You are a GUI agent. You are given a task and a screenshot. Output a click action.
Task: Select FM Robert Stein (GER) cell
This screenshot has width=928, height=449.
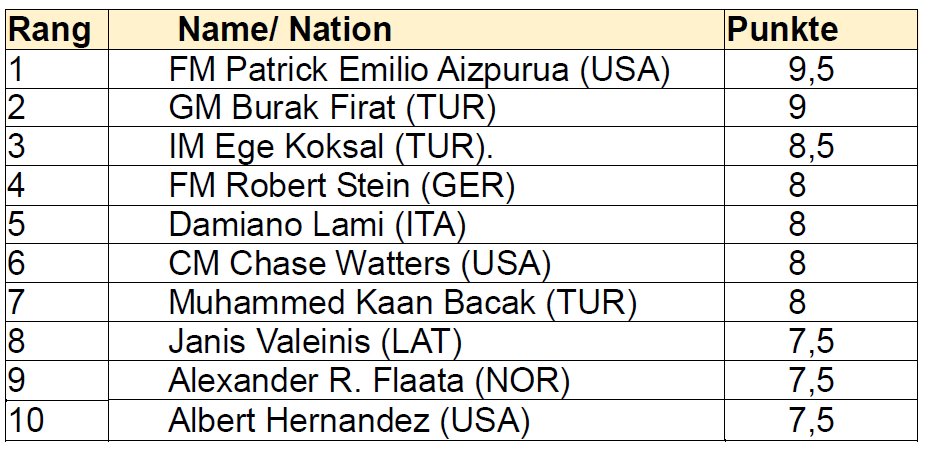coord(342,186)
